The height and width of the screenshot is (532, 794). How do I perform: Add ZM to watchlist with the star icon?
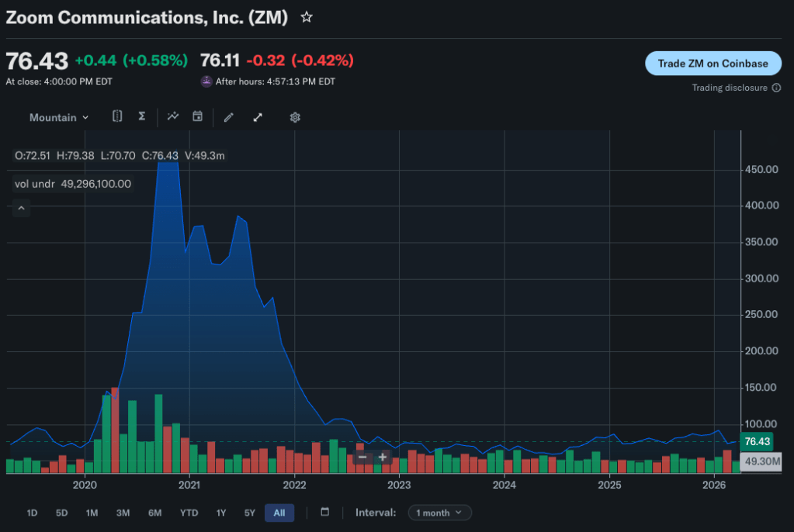coord(307,17)
